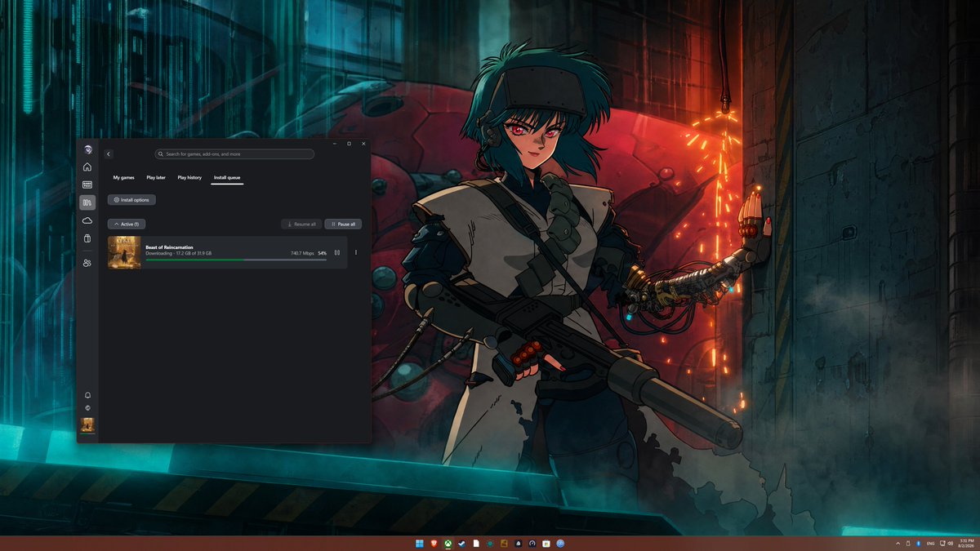This screenshot has height=551, width=980.
Task: Open Beast of Reincarnation thumbnail at sidebar bottom
Action: click(x=87, y=424)
